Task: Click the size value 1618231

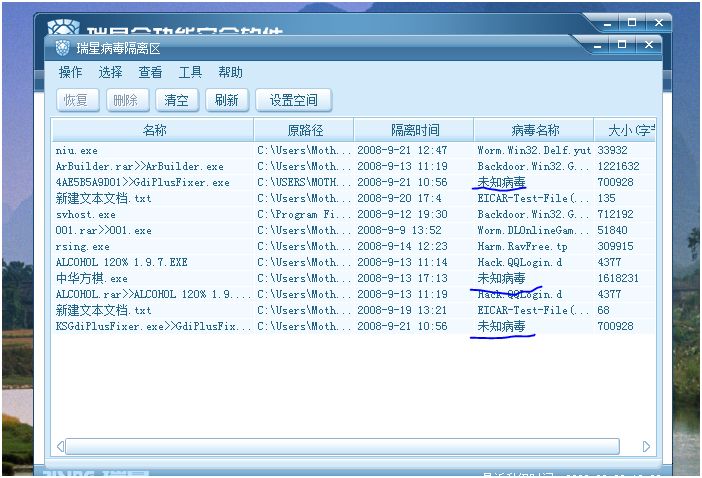Action: pos(618,278)
